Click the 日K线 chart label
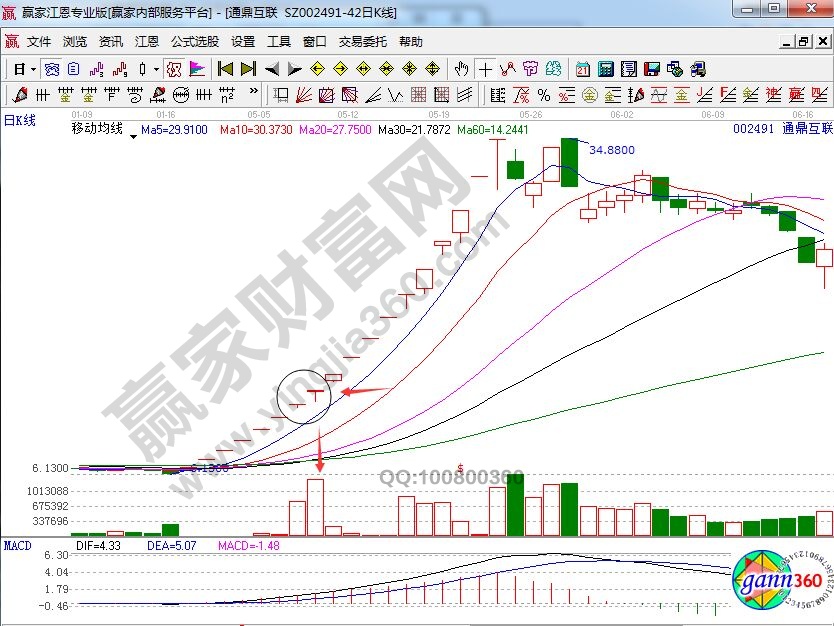The height and width of the screenshot is (626, 834). (x=20, y=120)
